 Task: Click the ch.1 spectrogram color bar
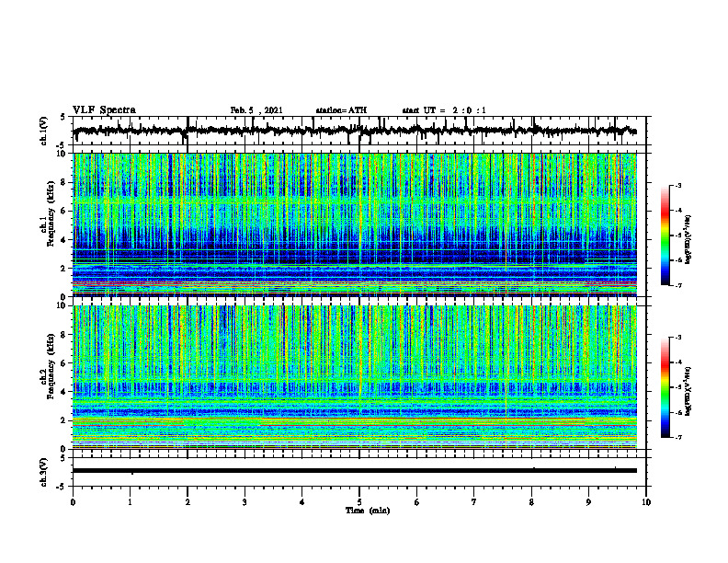click(x=665, y=236)
